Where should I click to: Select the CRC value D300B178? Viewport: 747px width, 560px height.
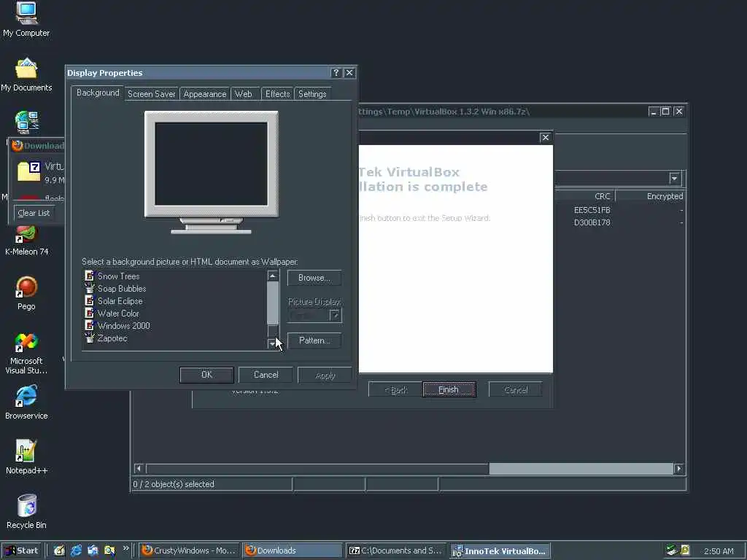coord(592,222)
